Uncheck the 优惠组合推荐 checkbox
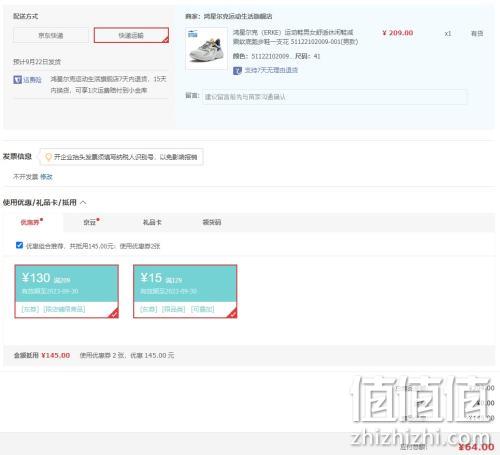This screenshot has height=455, width=500. 19,245
